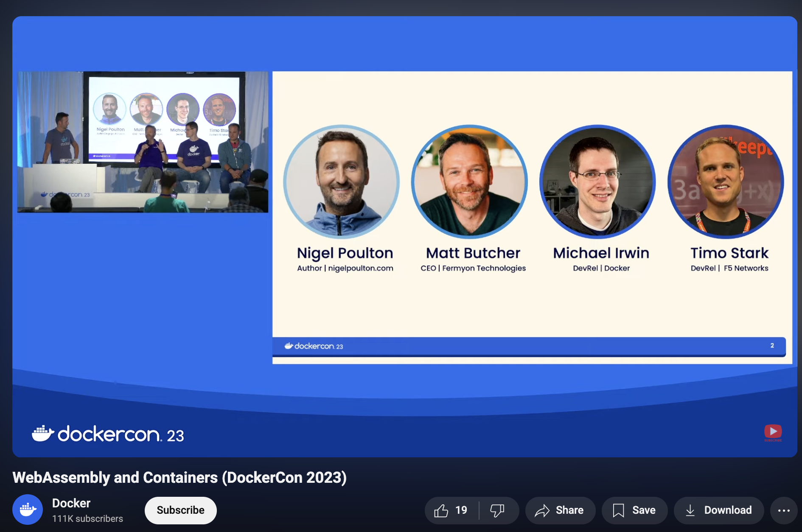Click Timo Stark's circular photo

point(726,182)
